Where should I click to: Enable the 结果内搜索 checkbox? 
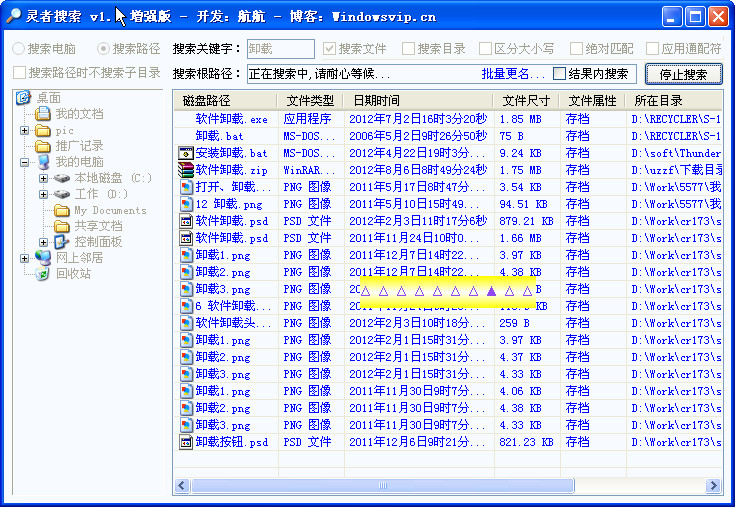pyautogui.click(x=559, y=74)
